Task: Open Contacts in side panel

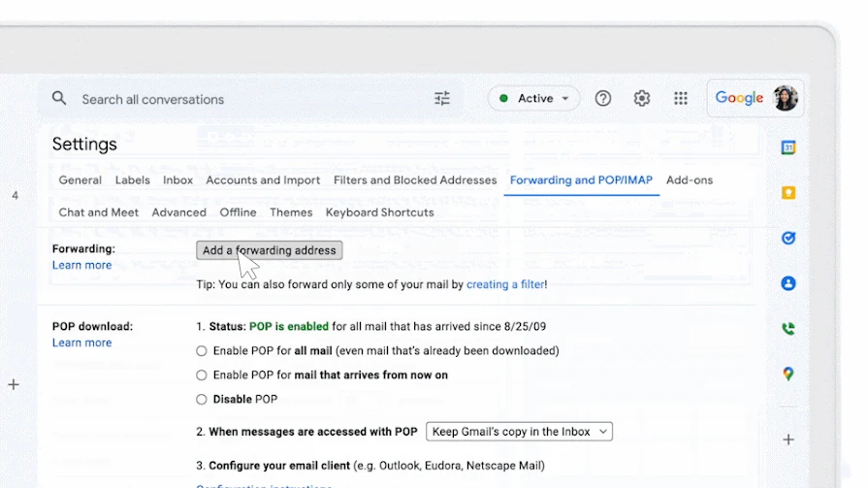Action: (x=788, y=283)
